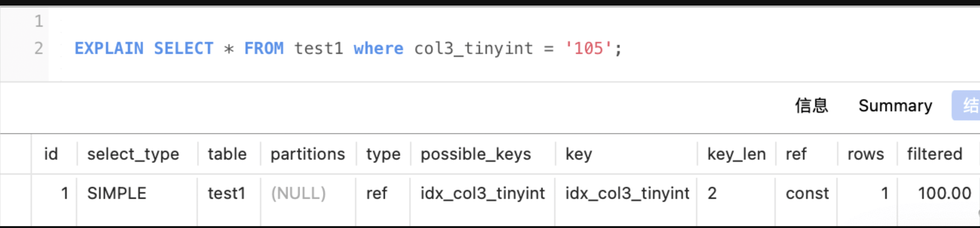Click the '105' string literal in query
The height and width of the screenshot is (228, 980).
point(588,48)
